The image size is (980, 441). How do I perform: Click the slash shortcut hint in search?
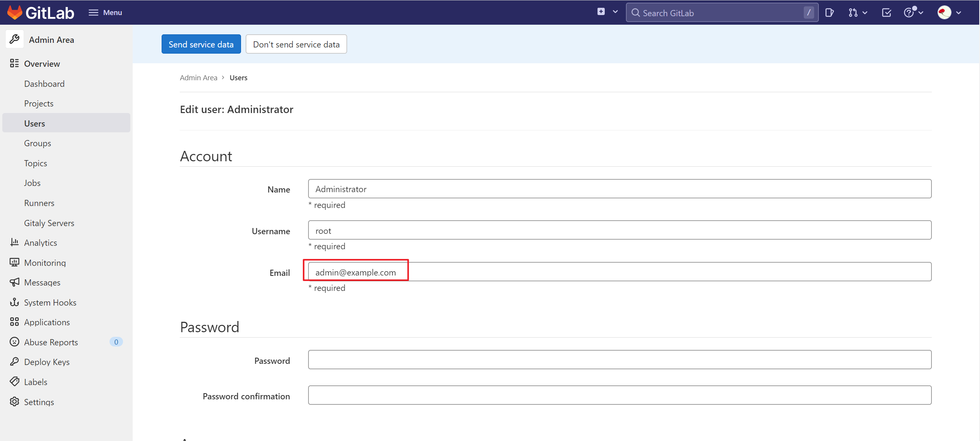point(809,13)
